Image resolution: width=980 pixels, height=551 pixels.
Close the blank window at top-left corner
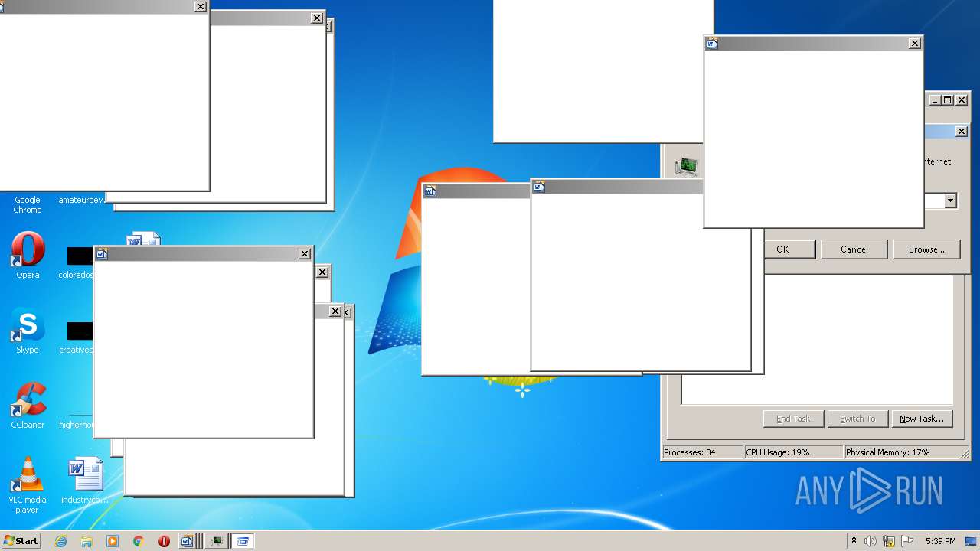click(201, 7)
